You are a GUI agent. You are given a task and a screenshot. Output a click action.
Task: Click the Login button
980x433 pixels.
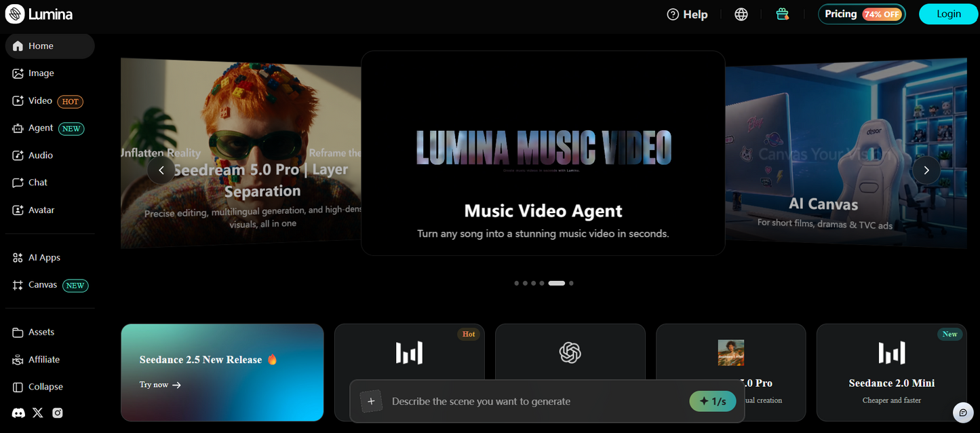pyautogui.click(x=949, y=14)
